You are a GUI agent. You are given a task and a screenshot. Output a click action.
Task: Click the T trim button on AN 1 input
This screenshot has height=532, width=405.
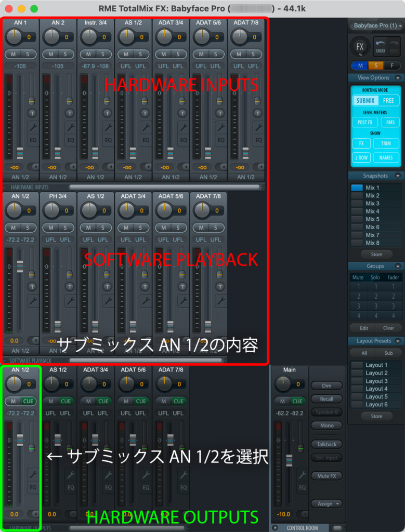click(32, 113)
